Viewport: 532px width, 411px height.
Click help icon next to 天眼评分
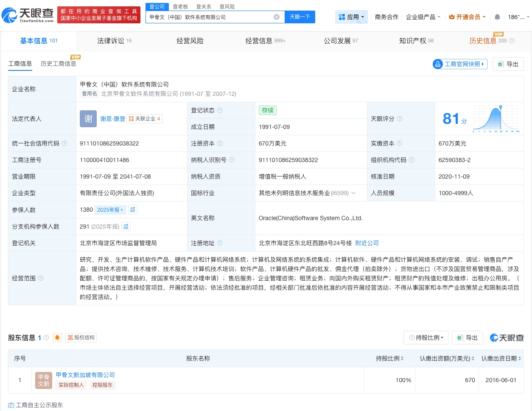[400, 119]
